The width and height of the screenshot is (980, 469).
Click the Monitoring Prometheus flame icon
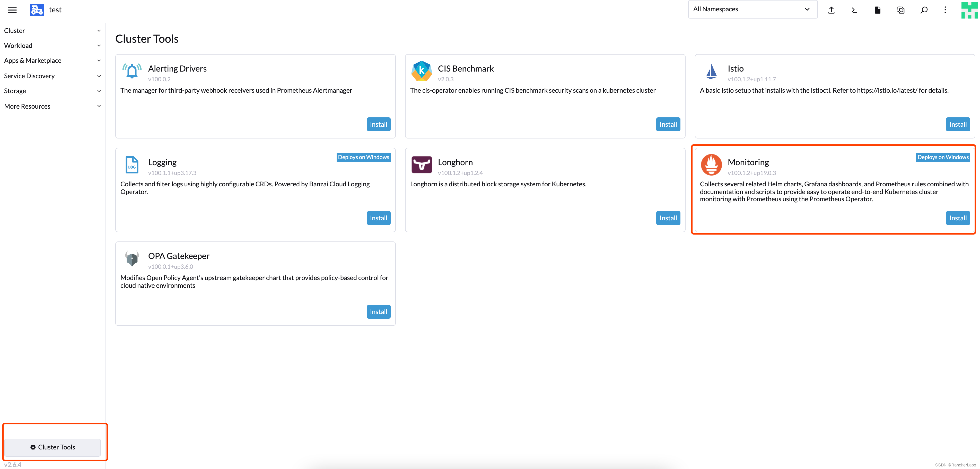pos(711,165)
